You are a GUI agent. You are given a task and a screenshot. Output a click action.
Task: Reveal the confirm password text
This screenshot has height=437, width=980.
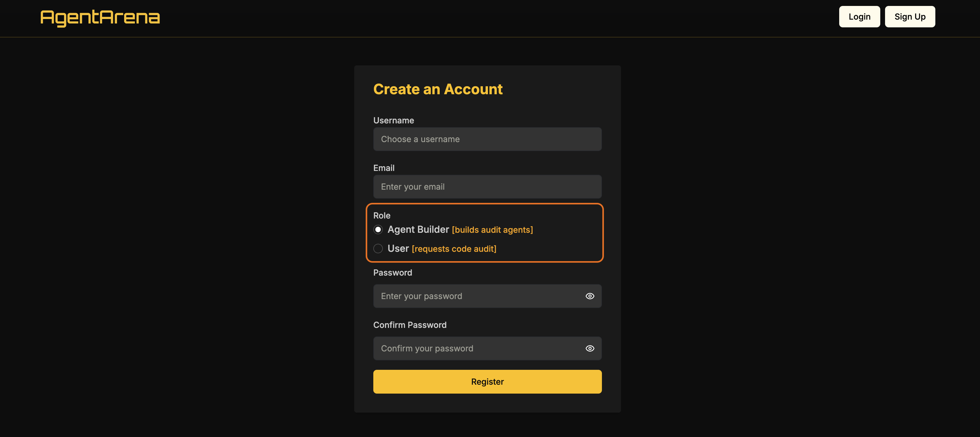tap(590, 348)
